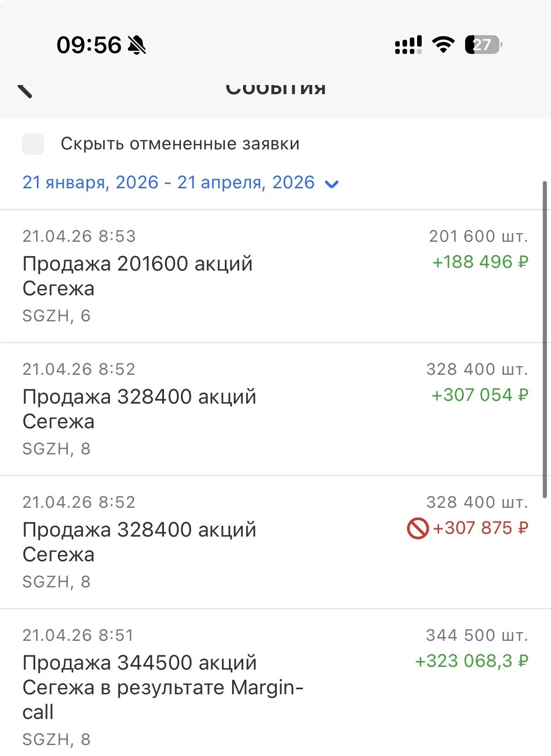Image resolution: width=551 pixels, height=756 pixels.
Task: Tap the red cancelled-order icon
Action: point(418,528)
